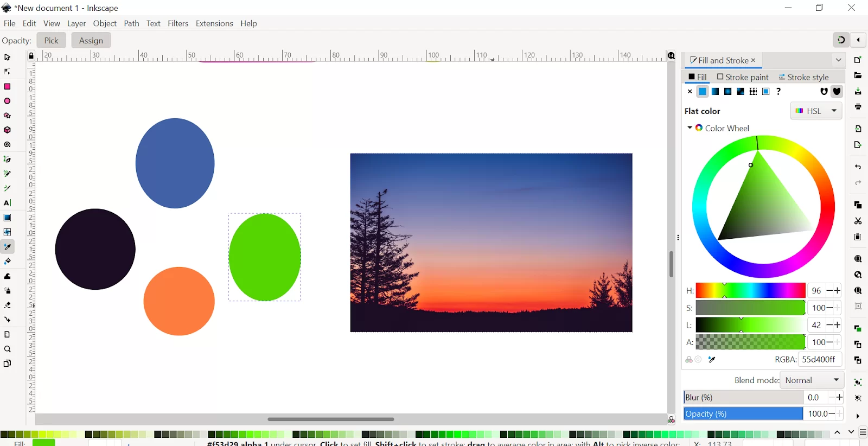Choose Mesh gradient fill option
Viewport: 868px width, 446px height.
coord(741,92)
